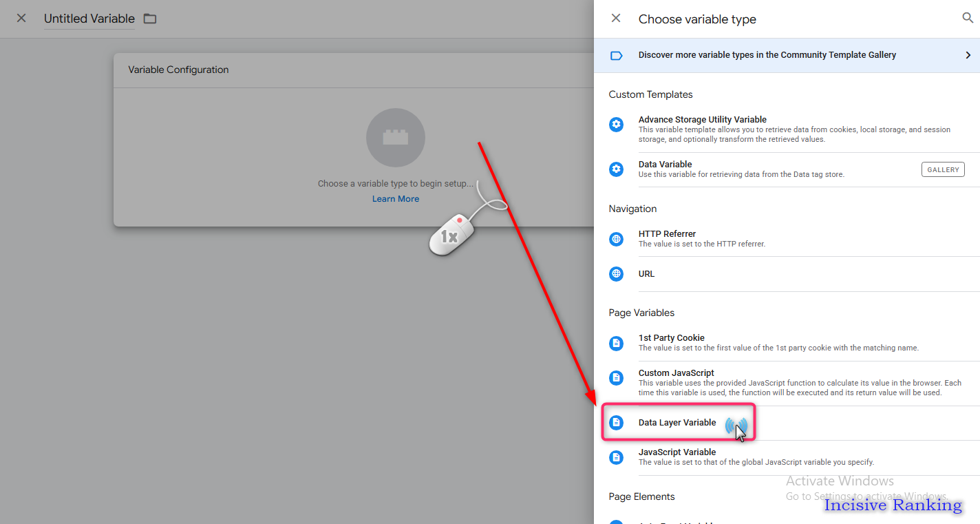Screen dimensions: 980x524
Task: Click the Variable Configuration heading
Action: [x=178, y=70]
